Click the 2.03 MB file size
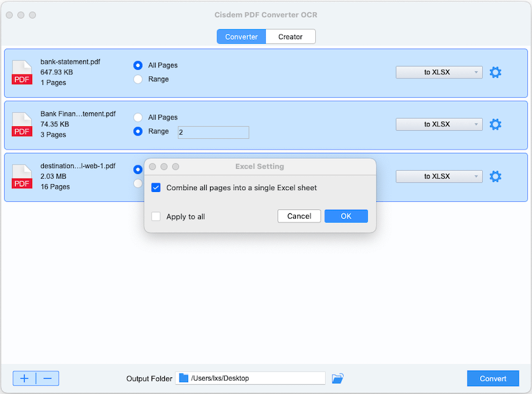The height and width of the screenshot is (394, 532). click(x=53, y=176)
